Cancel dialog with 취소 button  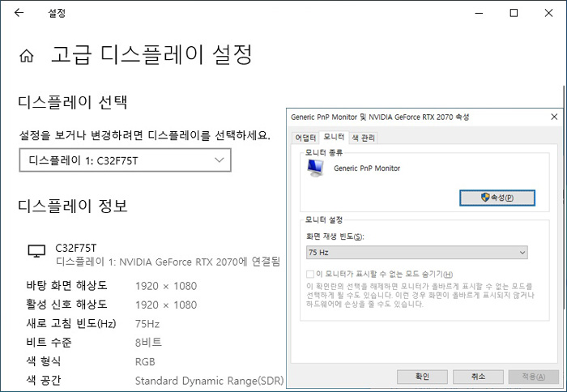coord(478,377)
